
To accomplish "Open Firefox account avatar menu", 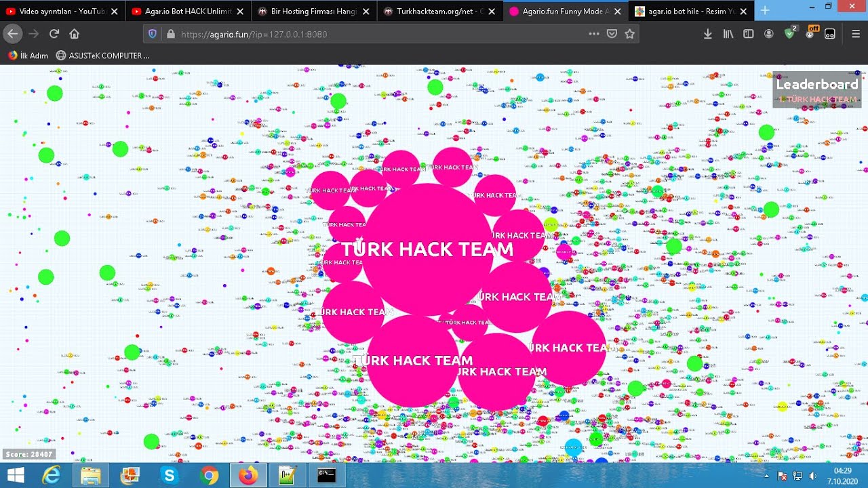I will pyautogui.click(x=769, y=34).
